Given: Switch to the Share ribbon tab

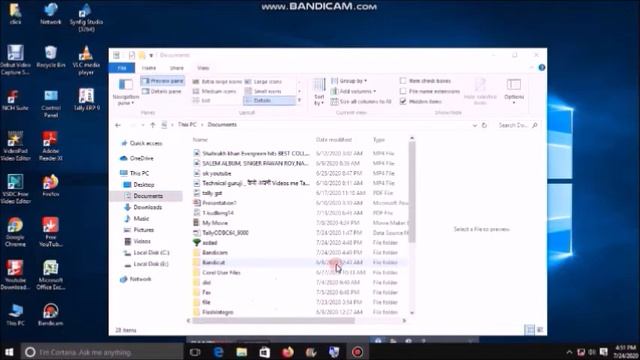Looking at the screenshot, I should (177, 68).
